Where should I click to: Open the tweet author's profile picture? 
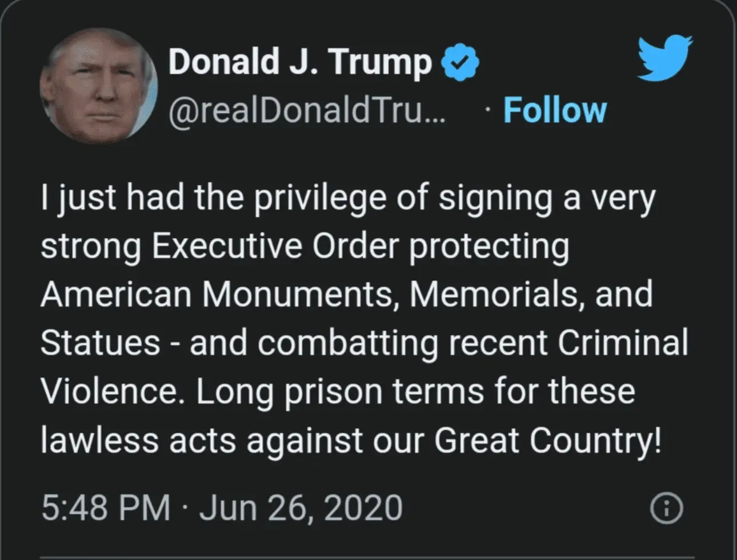[98, 84]
